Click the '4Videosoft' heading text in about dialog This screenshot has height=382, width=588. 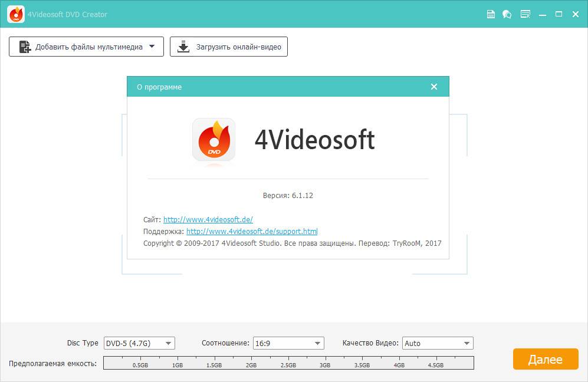coord(314,140)
